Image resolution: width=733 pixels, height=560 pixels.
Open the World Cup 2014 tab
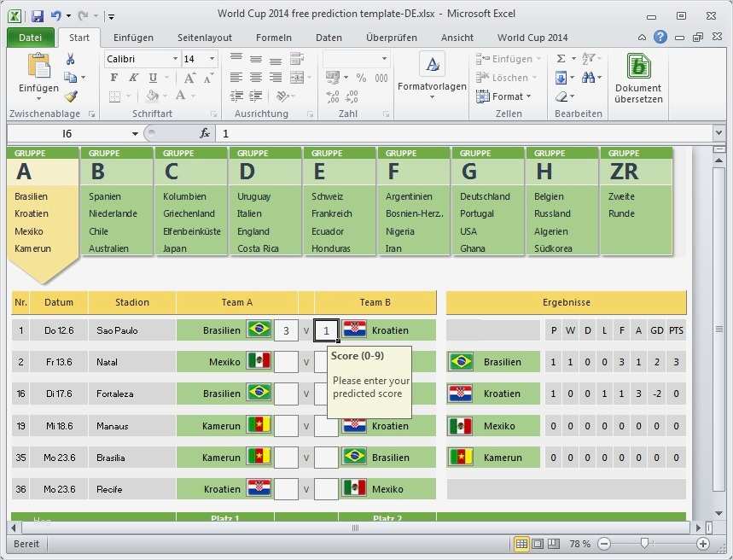click(532, 38)
